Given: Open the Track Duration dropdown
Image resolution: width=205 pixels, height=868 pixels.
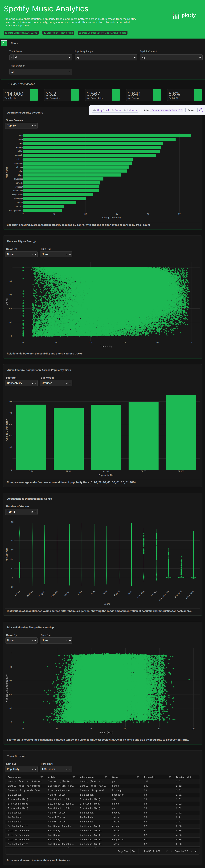Looking at the screenshot, I should (41, 72).
